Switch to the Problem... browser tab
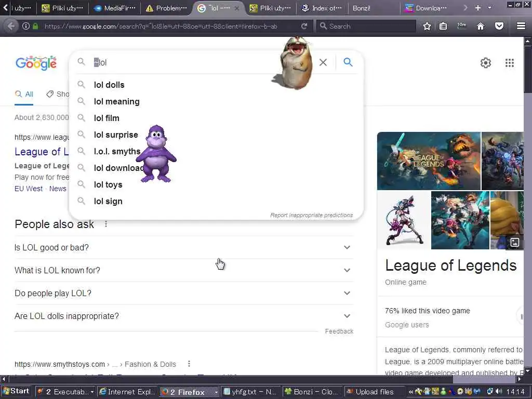 [166, 8]
